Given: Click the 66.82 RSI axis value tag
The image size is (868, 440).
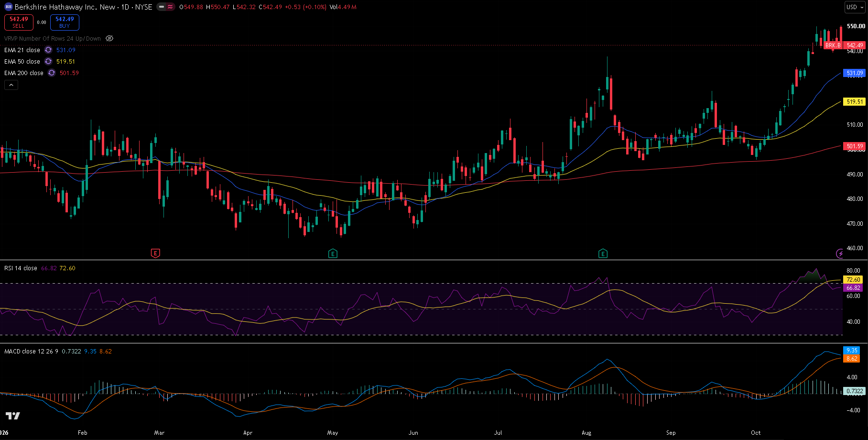Looking at the screenshot, I should pyautogui.click(x=854, y=287).
